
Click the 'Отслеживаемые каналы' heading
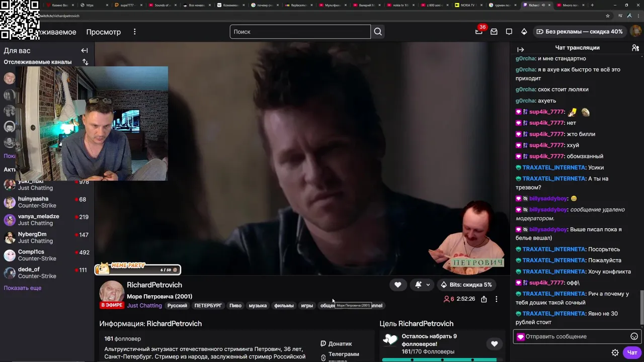point(38,62)
